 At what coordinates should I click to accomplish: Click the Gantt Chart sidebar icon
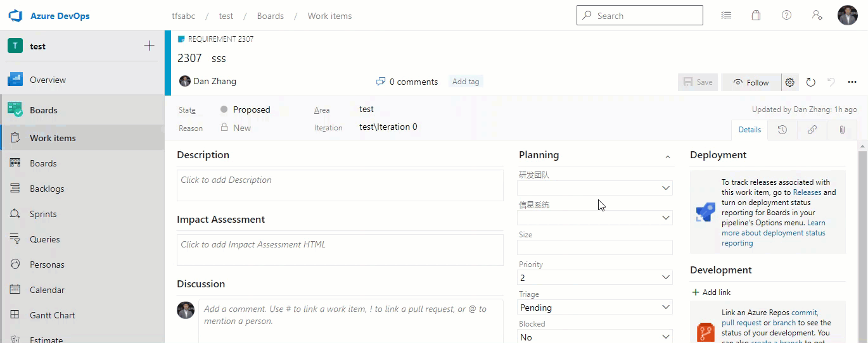point(15,315)
